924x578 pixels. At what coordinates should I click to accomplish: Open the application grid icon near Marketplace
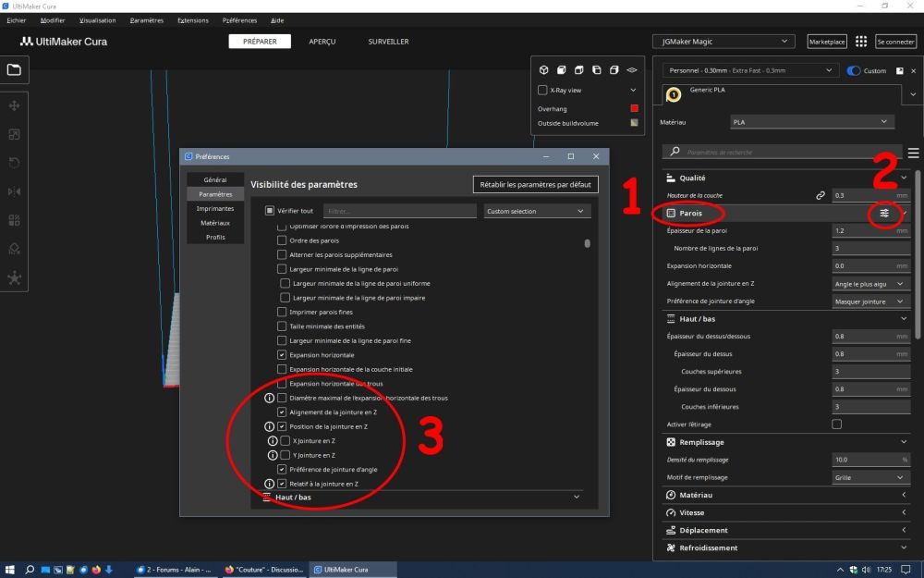(x=861, y=42)
